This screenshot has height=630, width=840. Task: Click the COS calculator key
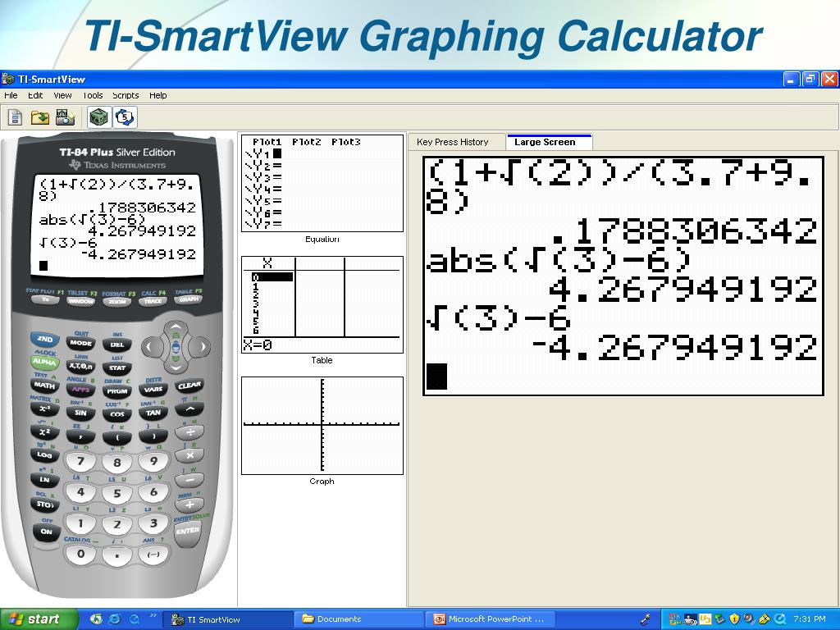click(117, 414)
